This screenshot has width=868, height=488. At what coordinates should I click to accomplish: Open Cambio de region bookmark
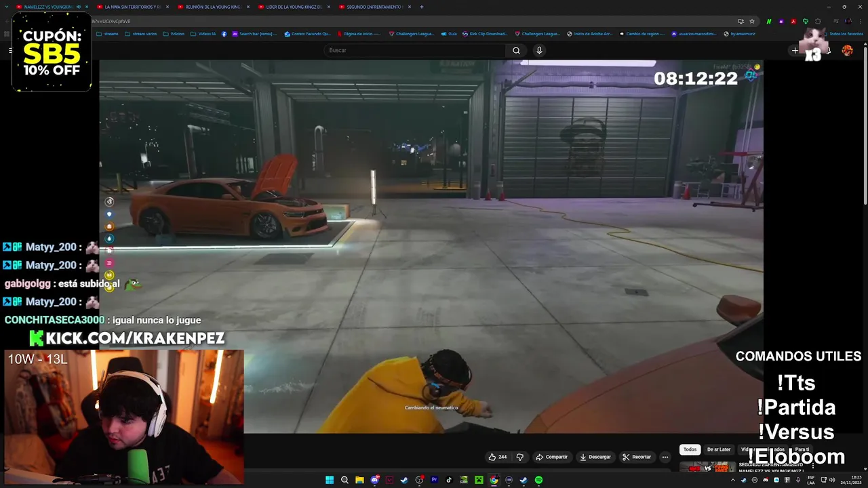642,33
